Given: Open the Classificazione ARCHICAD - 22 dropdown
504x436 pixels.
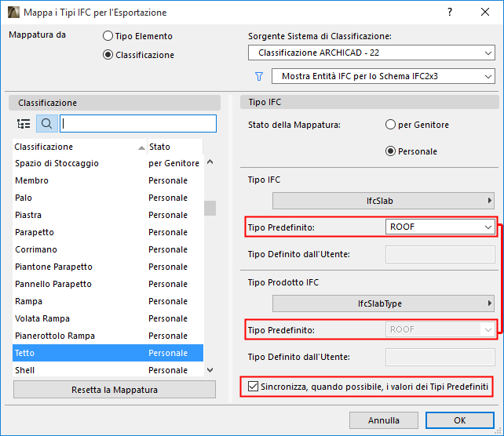Looking at the screenshot, I should point(371,53).
